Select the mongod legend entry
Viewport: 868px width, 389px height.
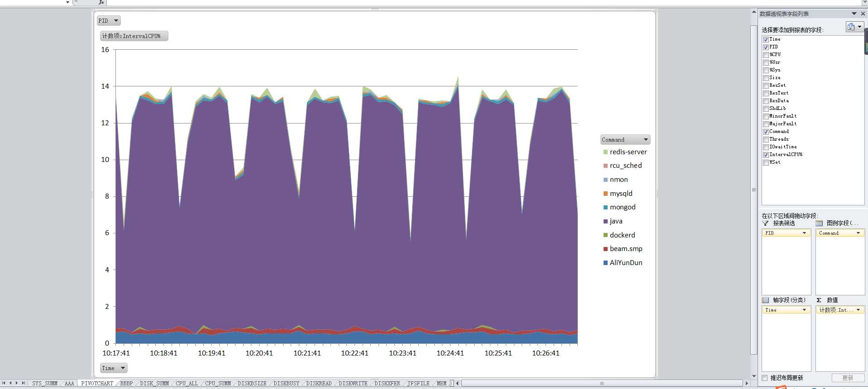(x=623, y=207)
